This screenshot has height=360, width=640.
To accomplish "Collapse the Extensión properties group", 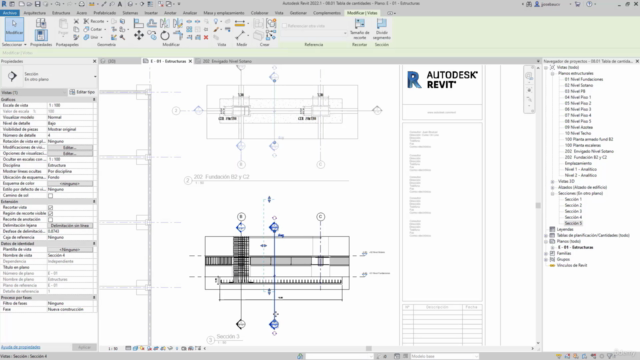I will click(94, 202).
